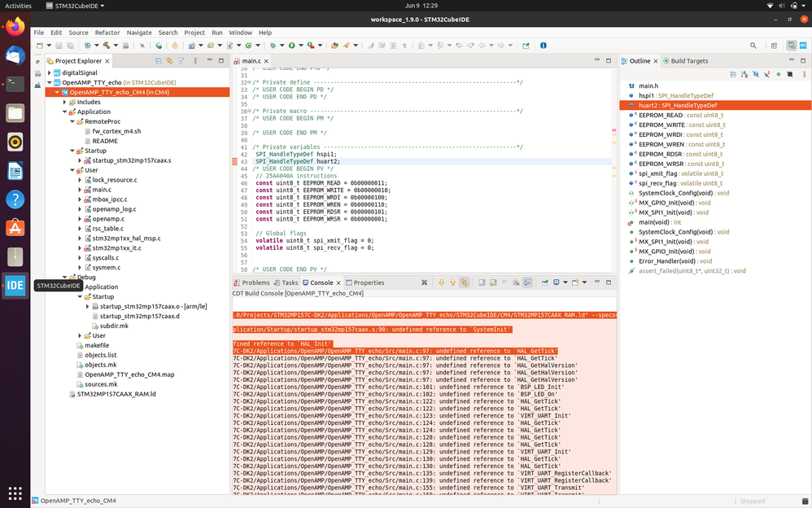Switch to the Tasks tab
The height and width of the screenshot is (508, 812).
(x=286, y=282)
